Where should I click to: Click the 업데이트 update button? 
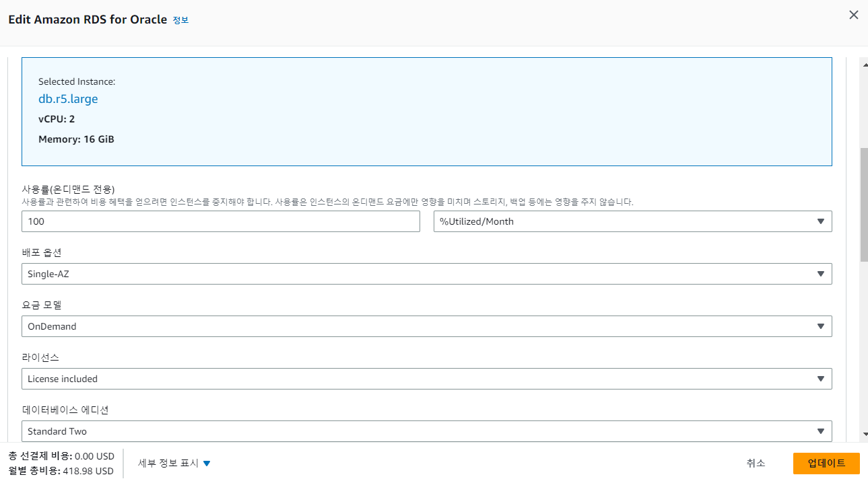pyautogui.click(x=826, y=463)
